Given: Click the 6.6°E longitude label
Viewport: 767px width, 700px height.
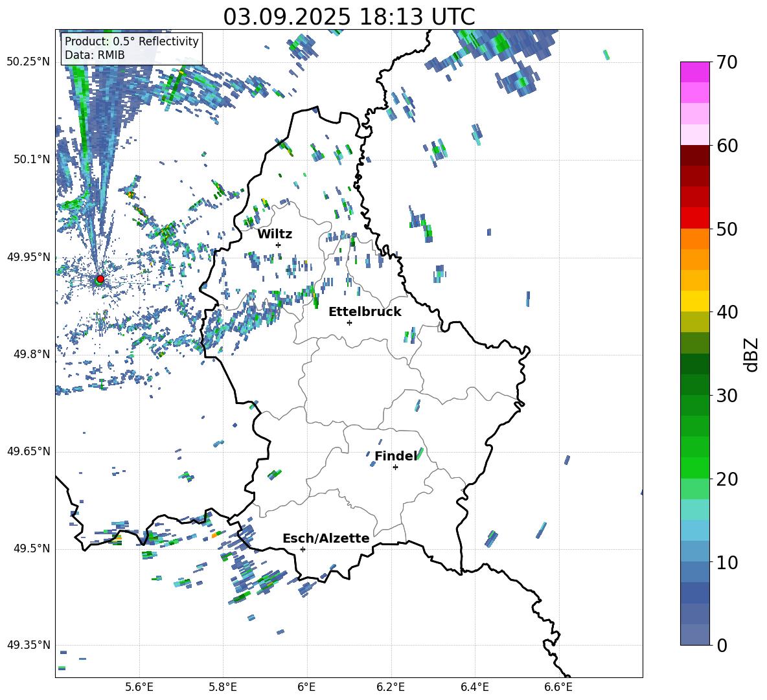Looking at the screenshot, I should [558, 687].
